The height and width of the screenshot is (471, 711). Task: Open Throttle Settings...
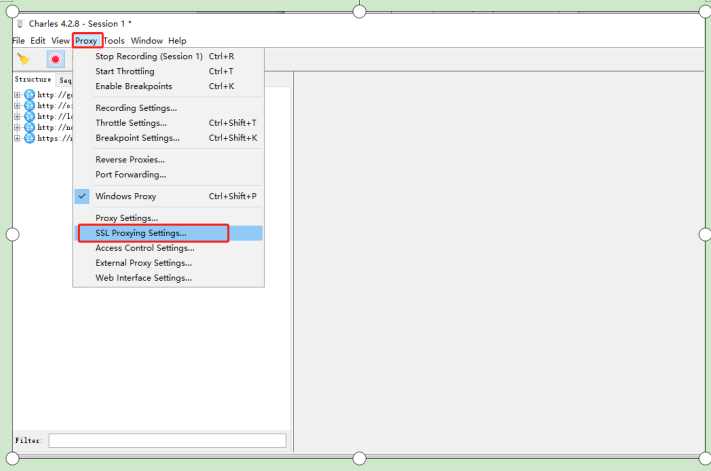[x=168, y=123]
